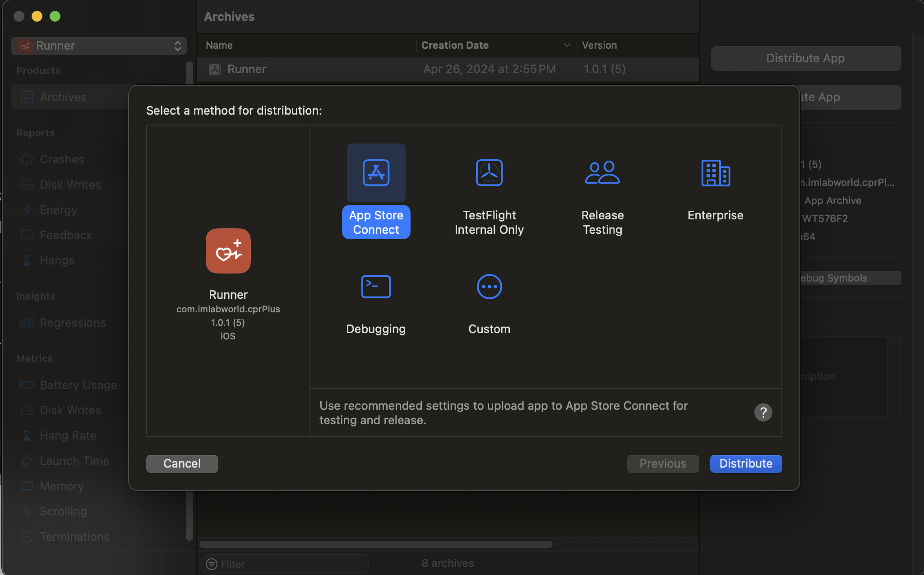Open the Crashes report
Viewport: 924px width, 575px height.
pyautogui.click(x=62, y=159)
